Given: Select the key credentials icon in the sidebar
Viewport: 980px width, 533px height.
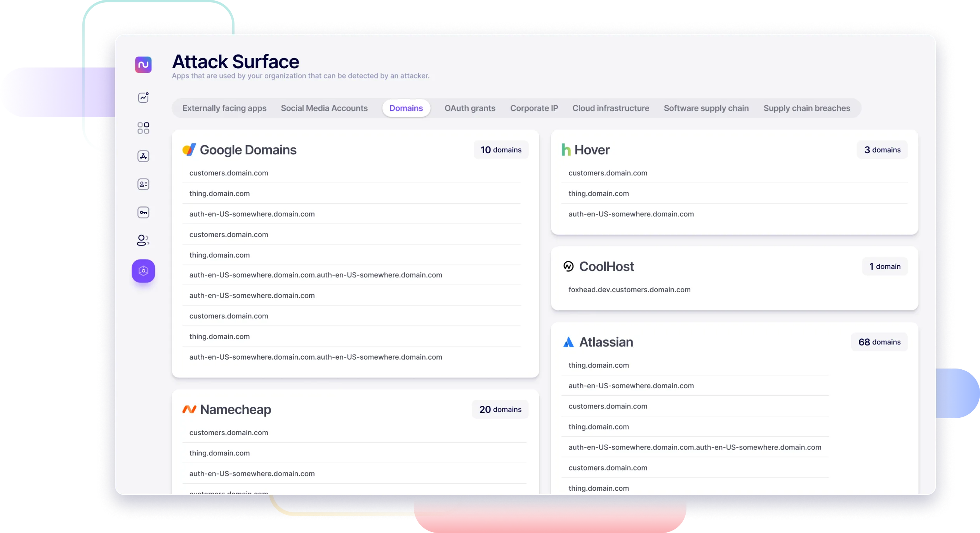Looking at the screenshot, I should pos(143,212).
